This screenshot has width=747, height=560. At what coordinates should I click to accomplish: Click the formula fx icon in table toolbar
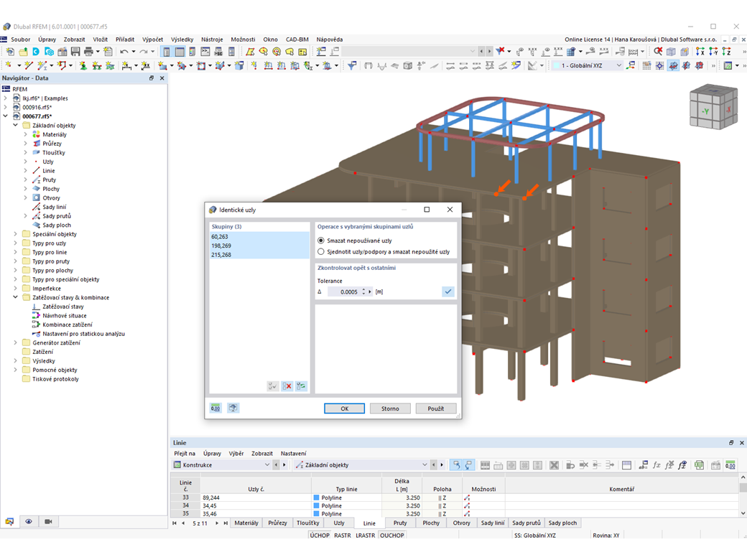click(656, 465)
